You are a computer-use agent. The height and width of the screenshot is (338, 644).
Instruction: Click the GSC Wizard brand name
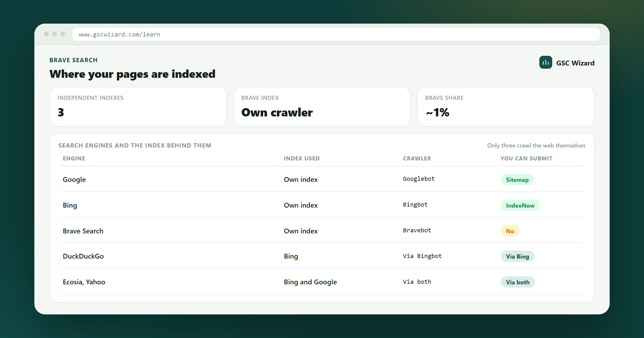click(x=575, y=63)
